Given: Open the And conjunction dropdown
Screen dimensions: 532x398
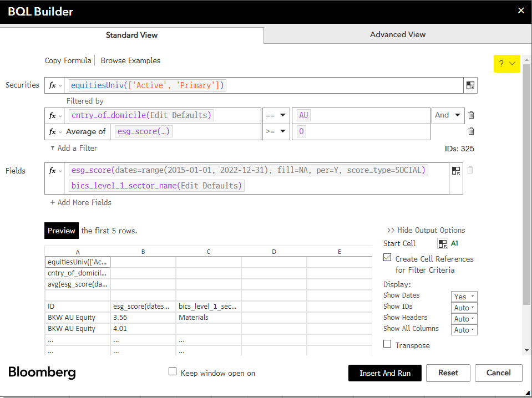Looking at the screenshot, I should click(x=448, y=115).
